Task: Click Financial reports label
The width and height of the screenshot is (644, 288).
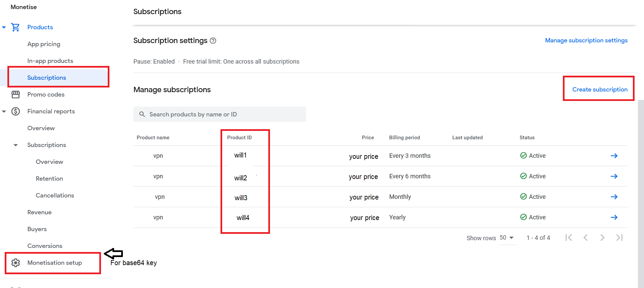Action: pos(51,111)
